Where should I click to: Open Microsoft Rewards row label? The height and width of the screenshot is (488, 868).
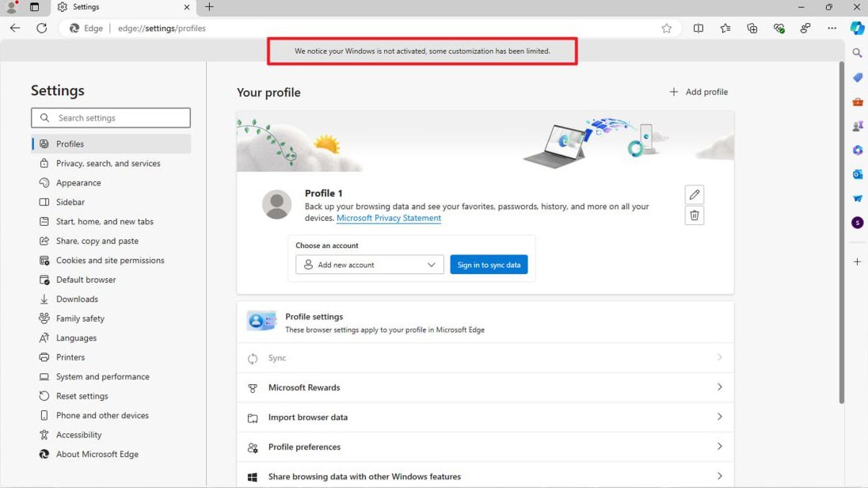[x=304, y=387]
